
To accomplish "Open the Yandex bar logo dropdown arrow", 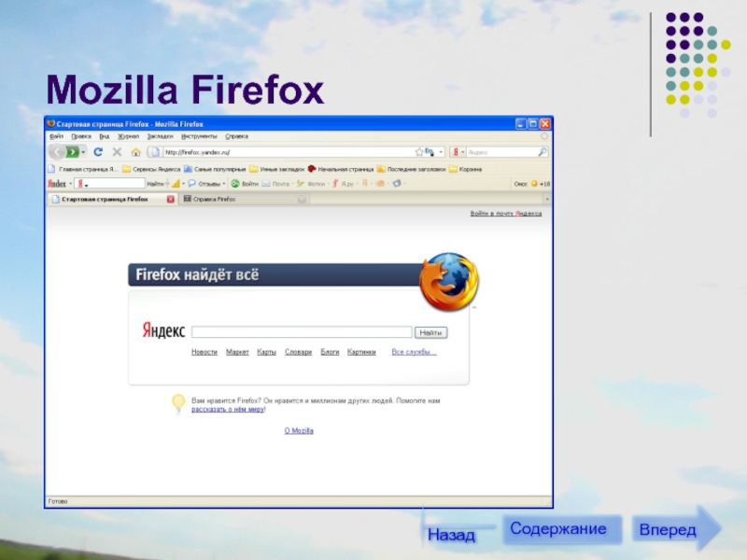I will 71,183.
